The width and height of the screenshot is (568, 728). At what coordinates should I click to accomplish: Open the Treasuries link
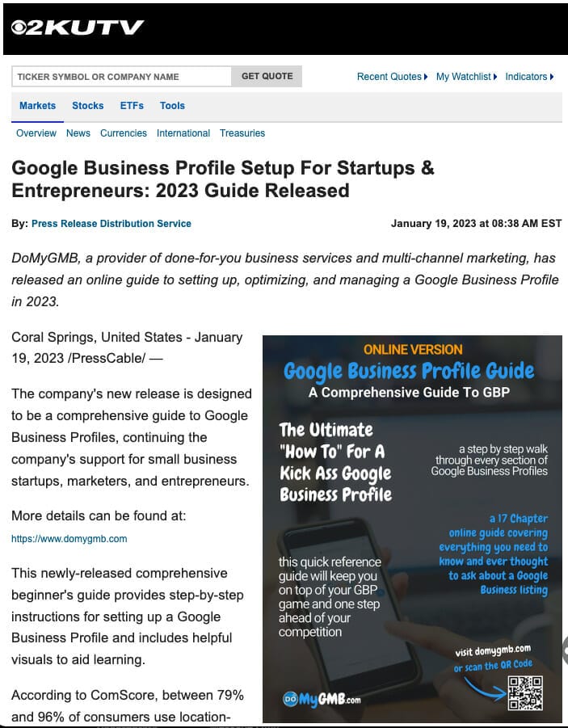pos(242,133)
